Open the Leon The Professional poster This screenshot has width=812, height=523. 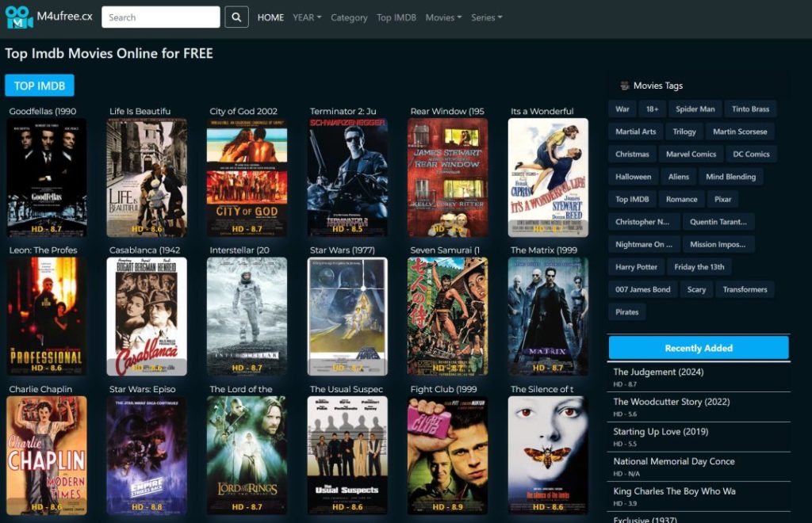pyautogui.click(x=47, y=316)
